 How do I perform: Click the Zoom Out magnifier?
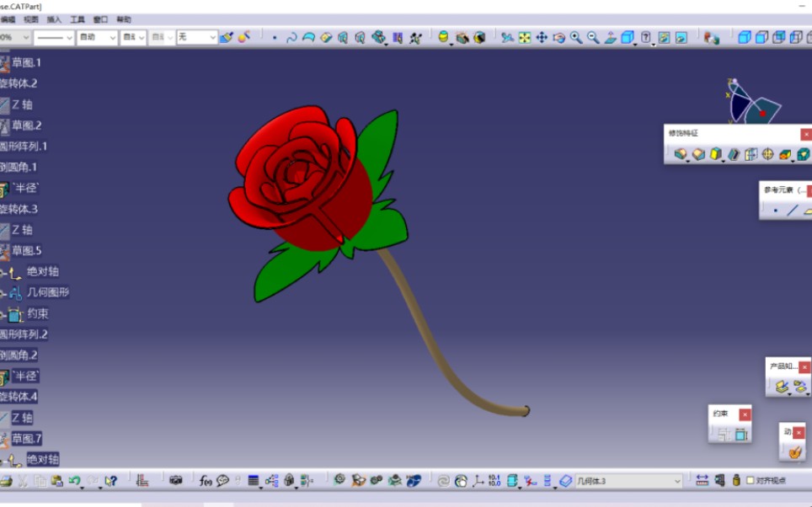(593, 37)
